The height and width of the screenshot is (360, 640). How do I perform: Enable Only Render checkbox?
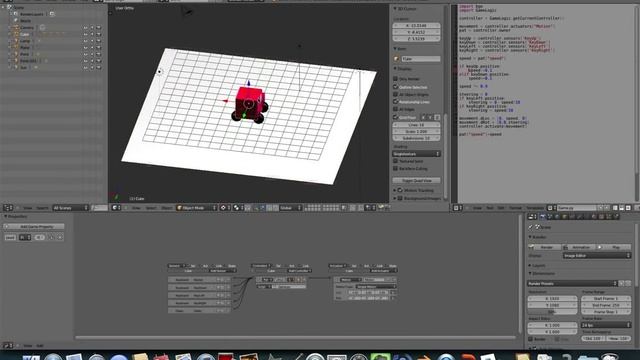pyautogui.click(x=396, y=78)
